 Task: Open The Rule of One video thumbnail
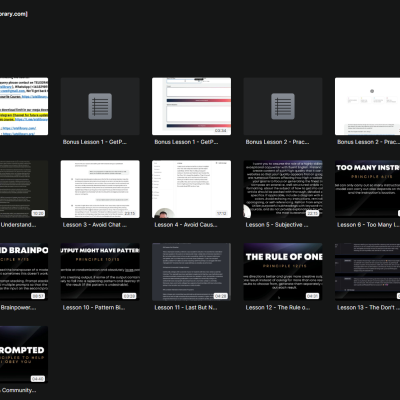point(283,272)
